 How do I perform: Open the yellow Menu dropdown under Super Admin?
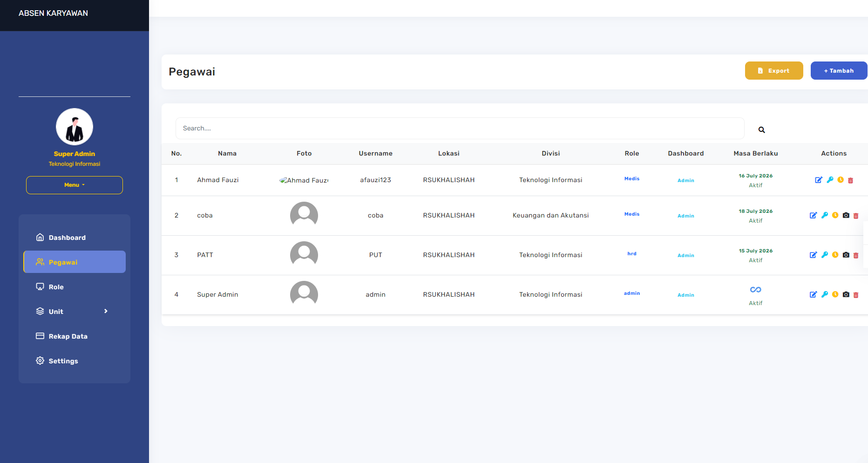[x=75, y=185]
